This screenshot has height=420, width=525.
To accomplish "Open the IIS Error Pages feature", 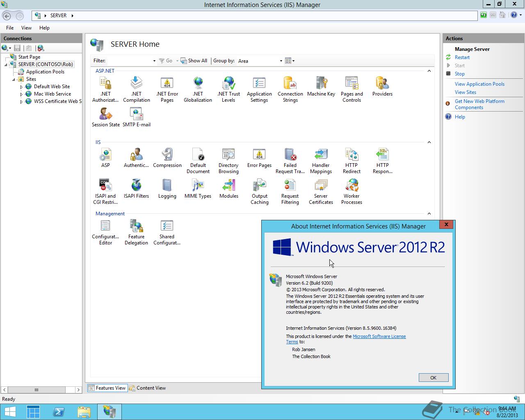I will [x=259, y=158].
